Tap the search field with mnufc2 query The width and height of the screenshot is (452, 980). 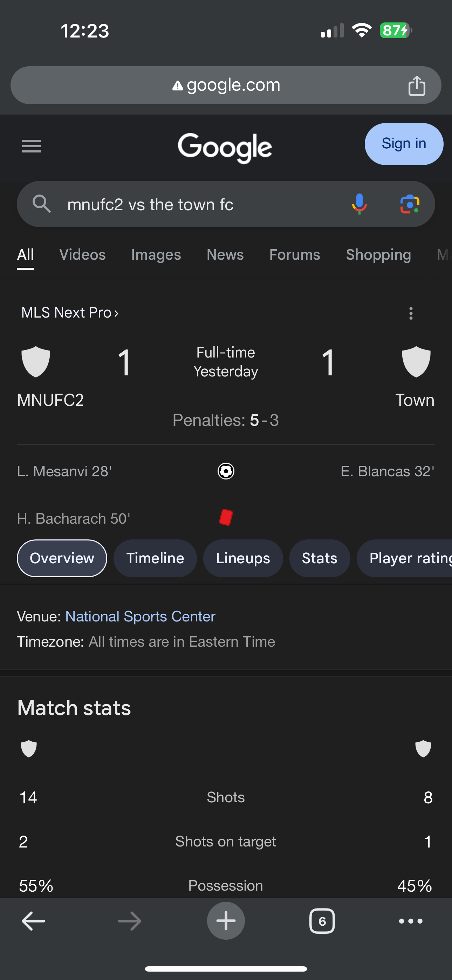pyautogui.click(x=190, y=205)
